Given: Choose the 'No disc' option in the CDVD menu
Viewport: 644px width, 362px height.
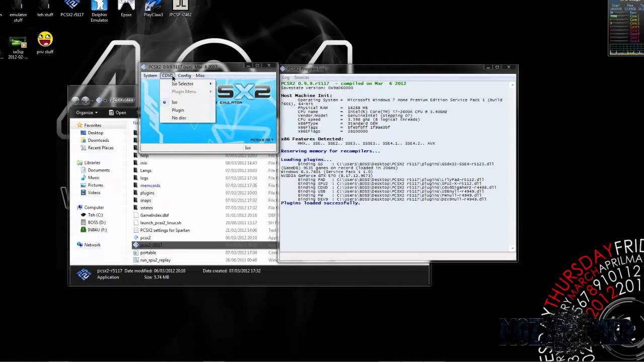Looking at the screenshot, I should click(x=179, y=118).
